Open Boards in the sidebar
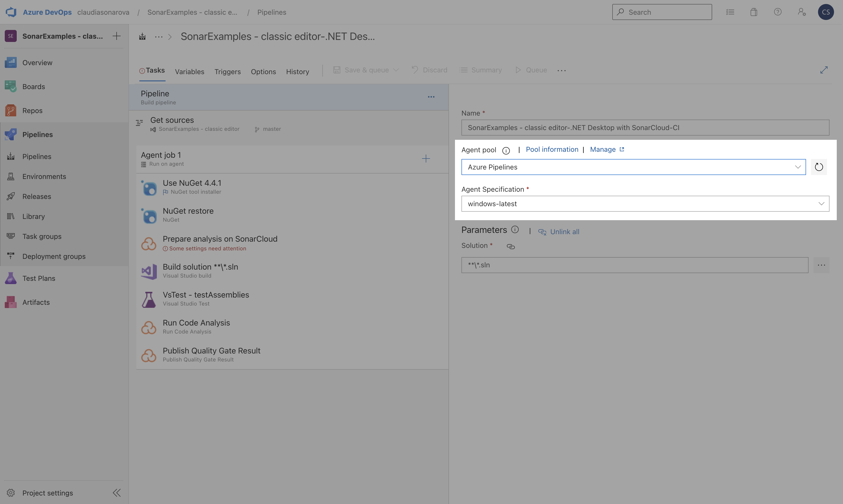843x504 pixels. click(64, 87)
